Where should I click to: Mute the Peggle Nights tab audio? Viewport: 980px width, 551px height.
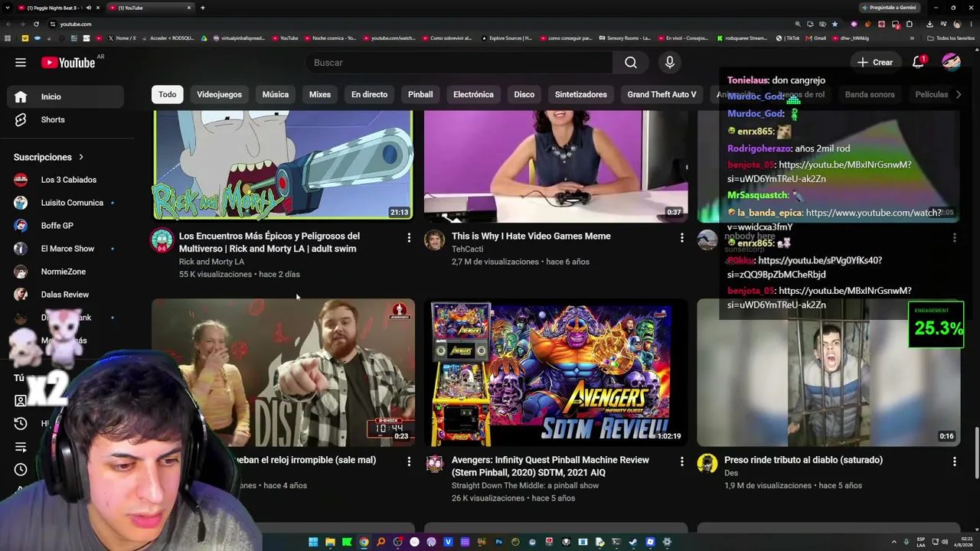coord(88,8)
